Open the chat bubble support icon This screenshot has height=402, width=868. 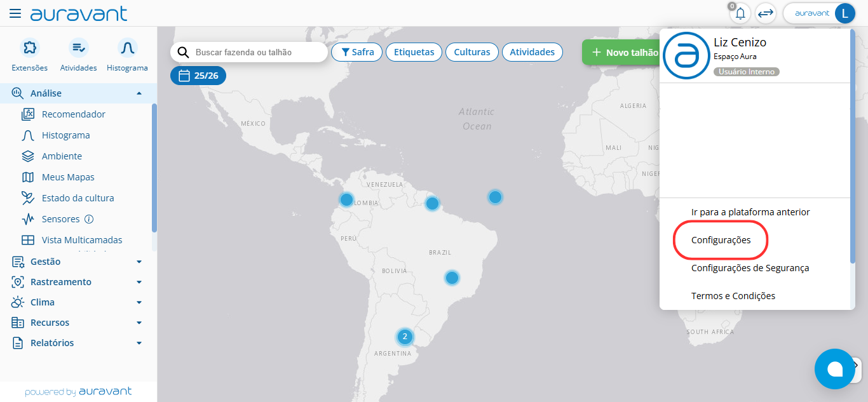click(x=834, y=369)
